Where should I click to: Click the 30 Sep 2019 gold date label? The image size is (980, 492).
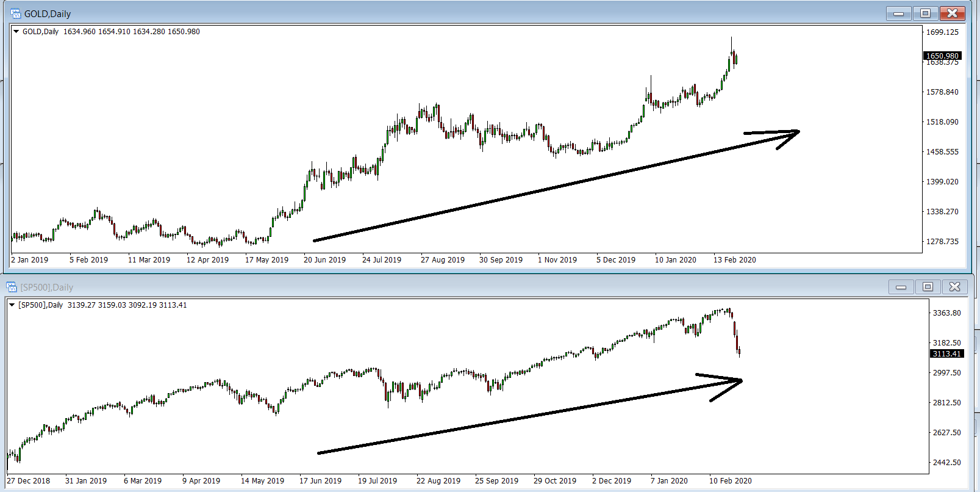(x=501, y=260)
